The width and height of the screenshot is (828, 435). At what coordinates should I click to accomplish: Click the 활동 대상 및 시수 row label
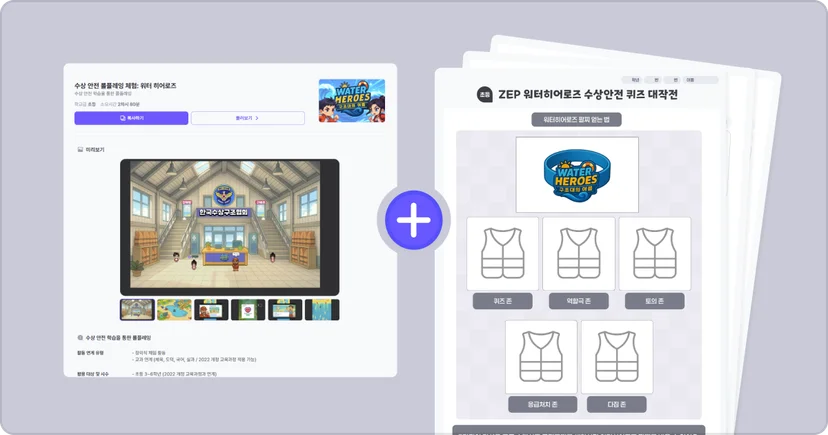pos(93,374)
